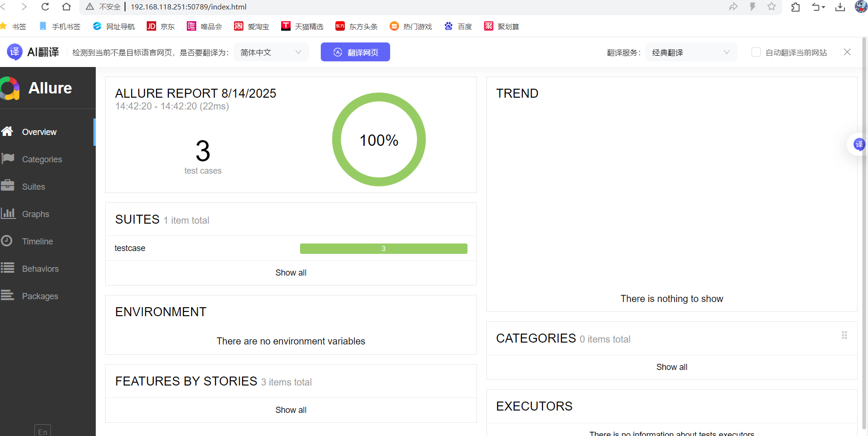868x436 pixels.
Task: Open the 唯品会 bookmark
Action: 204,26
